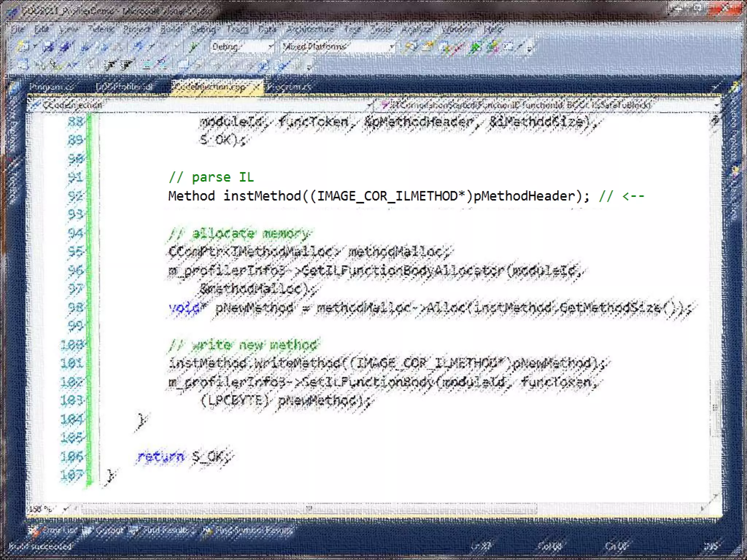Open the Debug solution configuration dropdown
Screen dimensions: 747x560
[x=271, y=47]
